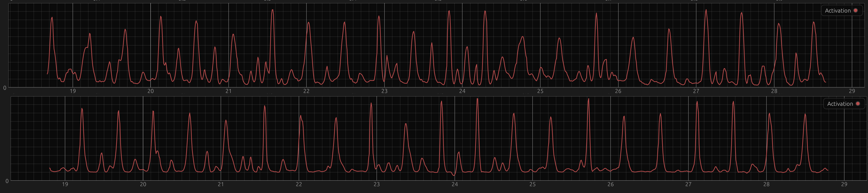This screenshot has height=193, width=868.
Task: Click the Activation legend label in upper plot
Action: pos(838,11)
